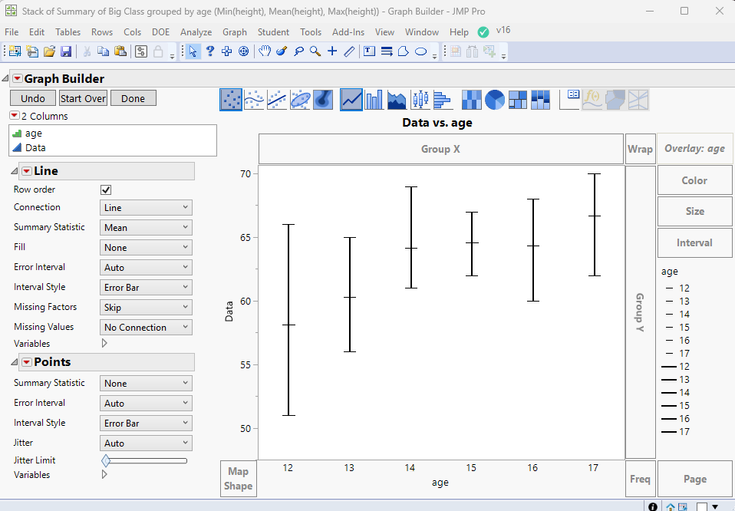Select the Grabber hand tool
The width and height of the screenshot is (735, 511).
pyautogui.click(x=265, y=51)
